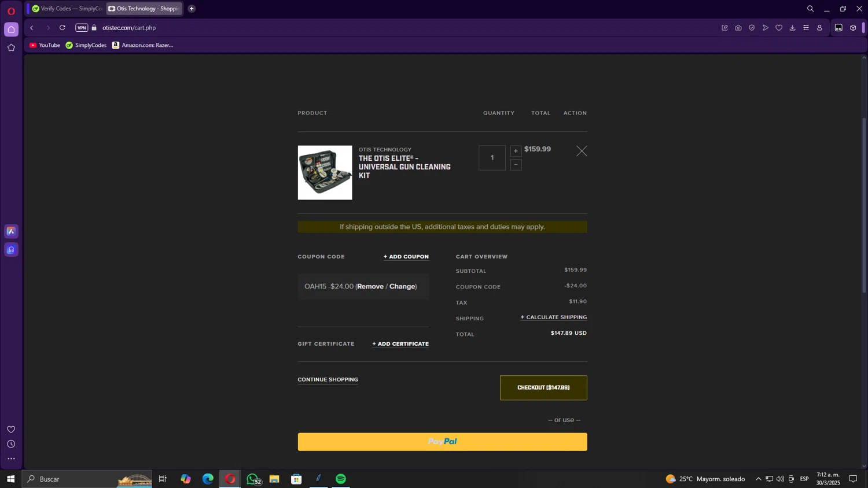
Task: Open the YouTube bookmark
Action: [x=45, y=45]
